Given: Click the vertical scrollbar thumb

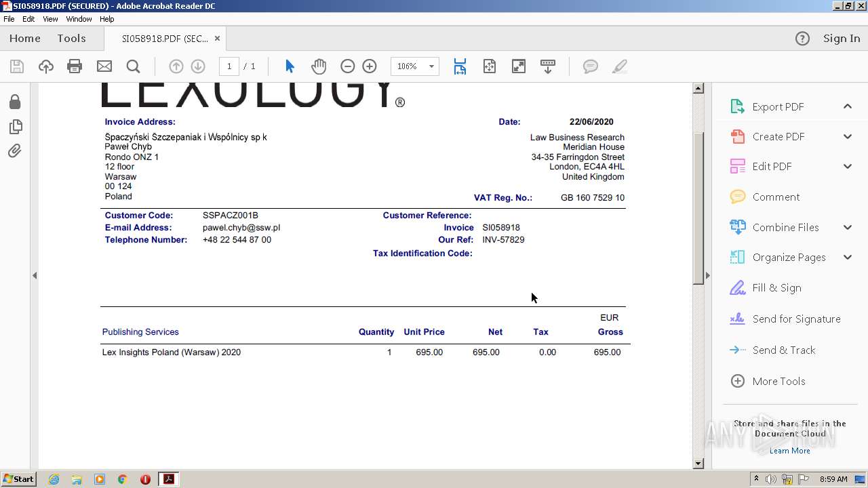Looking at the screenshot, I should click(698, 207).
